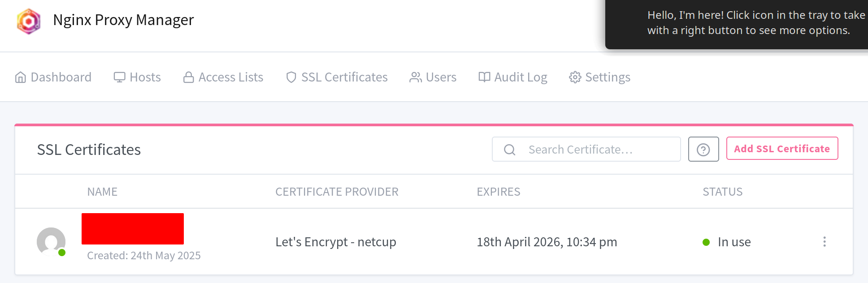The width and height of the screenshot is (868, 283).
Task: Click the magnifier icon in the search box
Action: coord(510,150)
